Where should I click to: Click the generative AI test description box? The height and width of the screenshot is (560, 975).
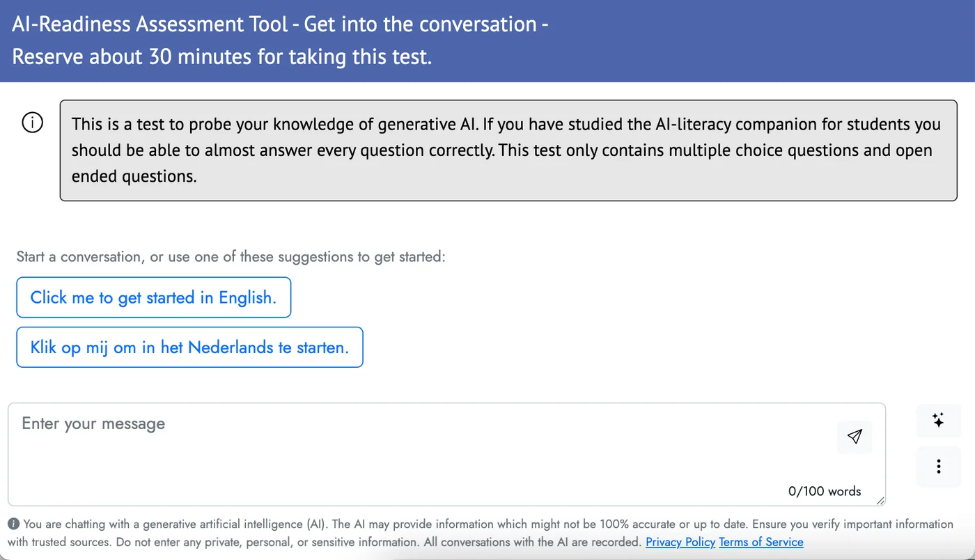(x=508, y=150)
